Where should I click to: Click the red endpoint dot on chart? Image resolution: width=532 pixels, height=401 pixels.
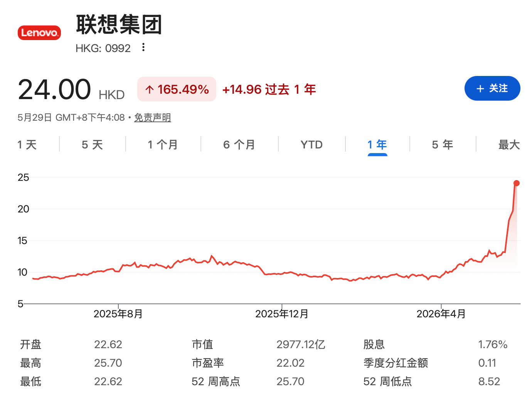pos(517,183)
